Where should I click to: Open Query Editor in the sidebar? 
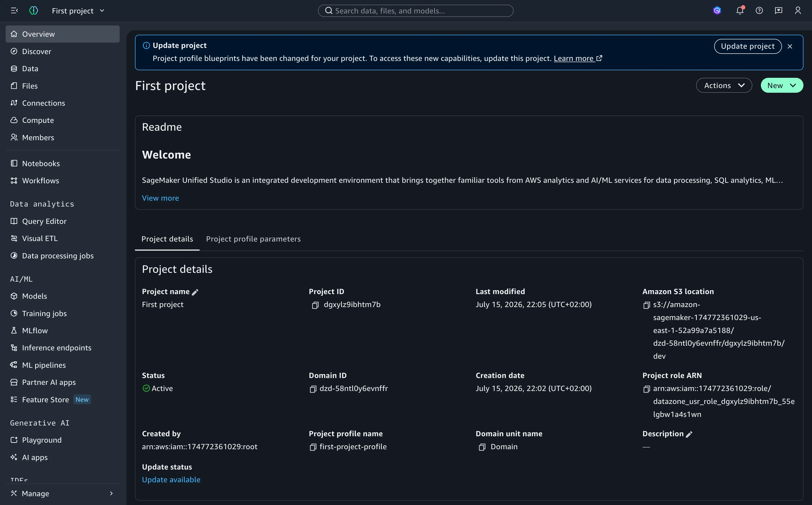pyautogui.click(x=62, y=221)
